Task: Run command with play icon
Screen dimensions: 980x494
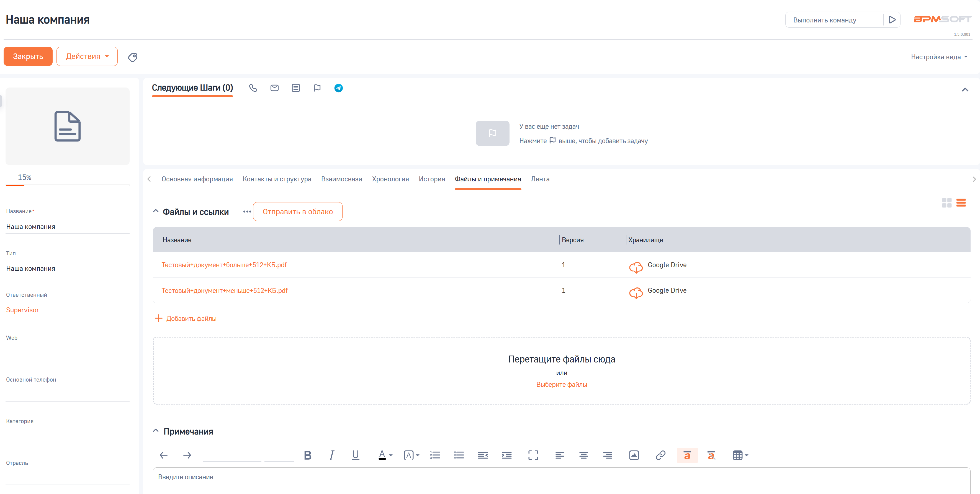Action: 892,20
